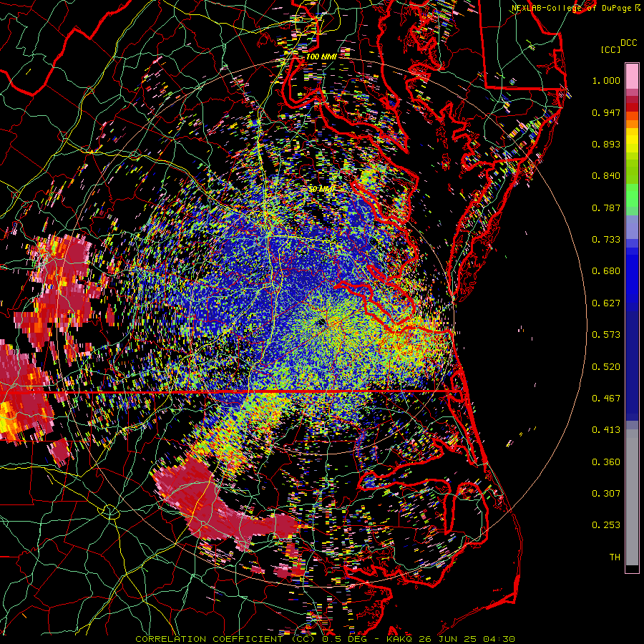Click the 100 NMI range ring label
The width and height of the screenshot is (644, 644).
pos(321,57)
